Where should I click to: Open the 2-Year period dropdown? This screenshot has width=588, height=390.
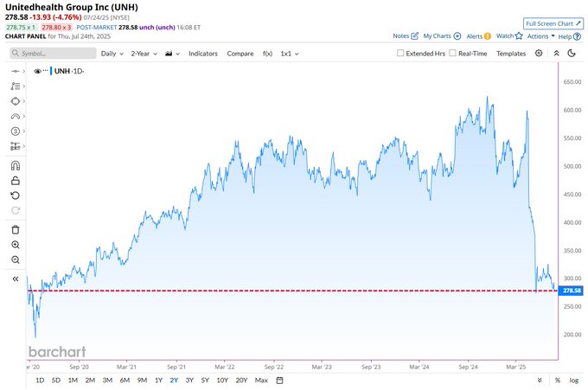[x=144, y=54]
